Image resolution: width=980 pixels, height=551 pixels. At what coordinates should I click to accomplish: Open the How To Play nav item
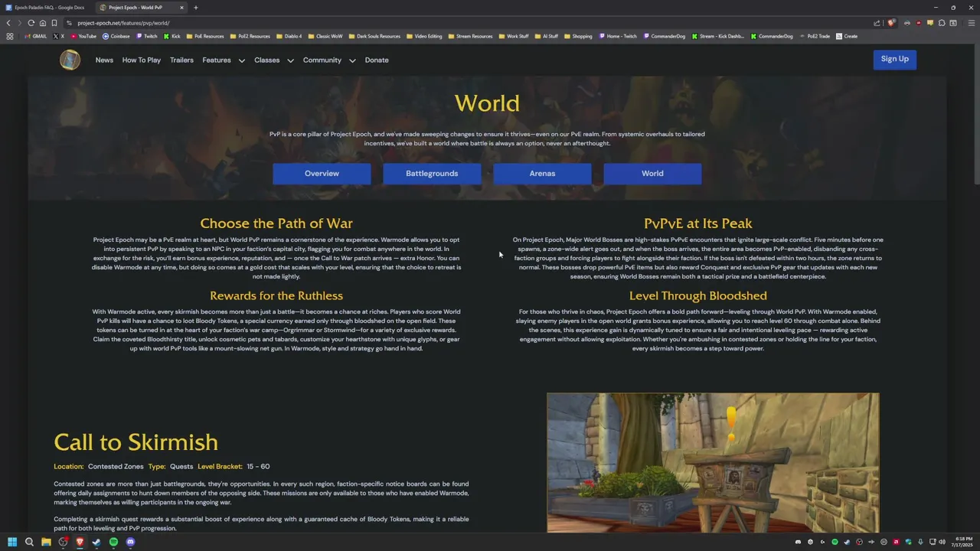coord(142,60)
